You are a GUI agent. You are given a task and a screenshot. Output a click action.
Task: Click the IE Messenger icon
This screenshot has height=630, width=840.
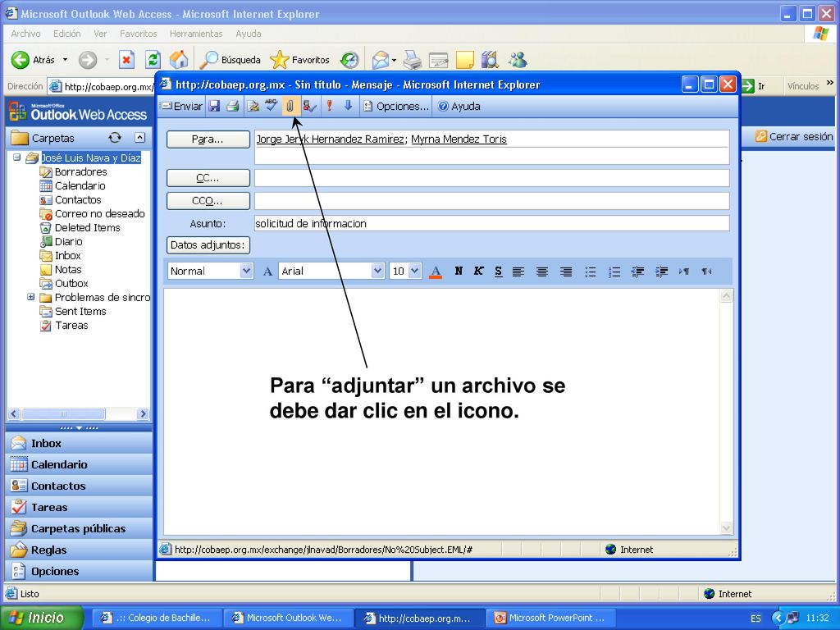coord(518,59)
